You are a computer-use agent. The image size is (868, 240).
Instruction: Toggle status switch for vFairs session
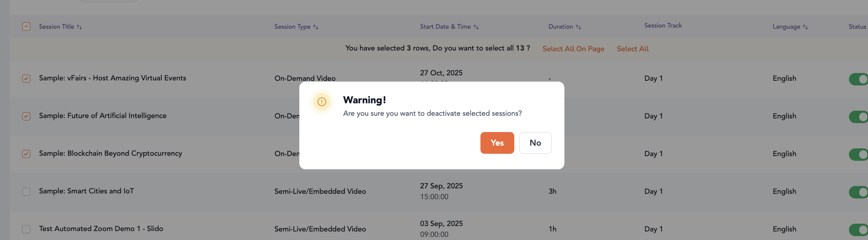(858, 79)
